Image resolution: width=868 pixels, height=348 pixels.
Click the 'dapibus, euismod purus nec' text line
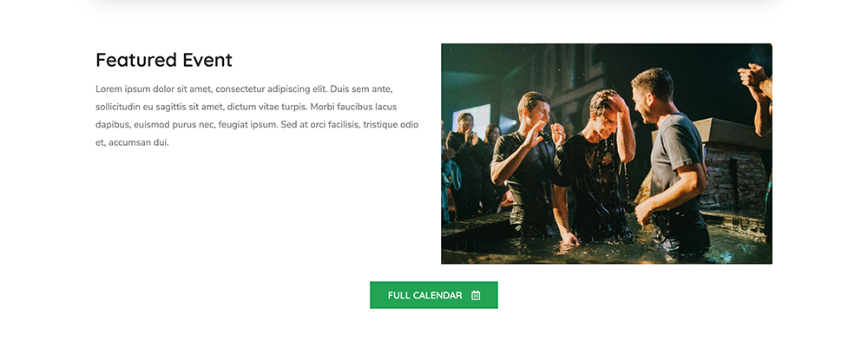click(x=257, y=124)
